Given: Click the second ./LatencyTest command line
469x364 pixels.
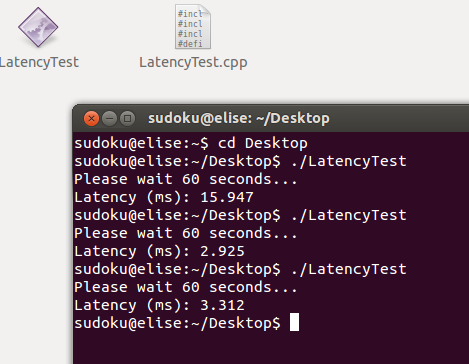Looking at the screenshot, I should pos(240,215).
